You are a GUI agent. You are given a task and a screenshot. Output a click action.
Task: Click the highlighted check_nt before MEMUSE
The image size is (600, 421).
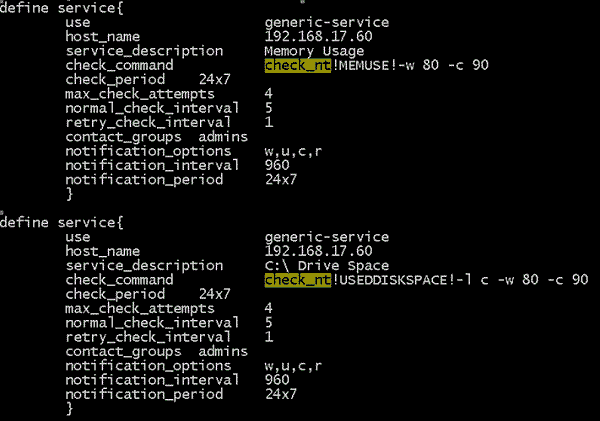(x=297, y=65)
